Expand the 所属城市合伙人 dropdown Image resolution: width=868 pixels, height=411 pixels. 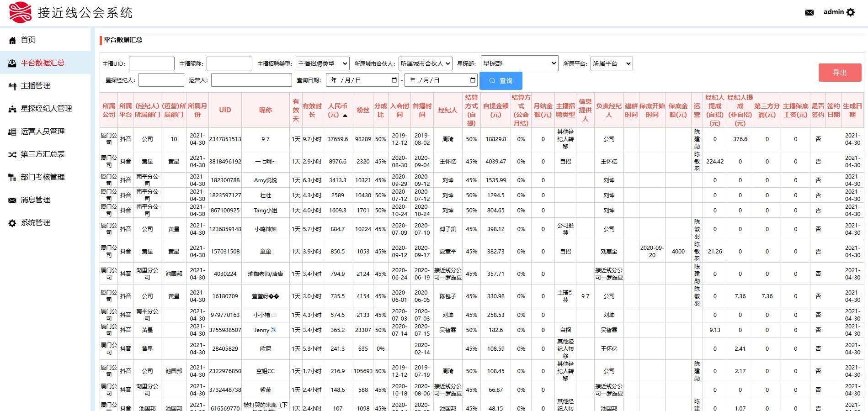(x=426, y=63)
